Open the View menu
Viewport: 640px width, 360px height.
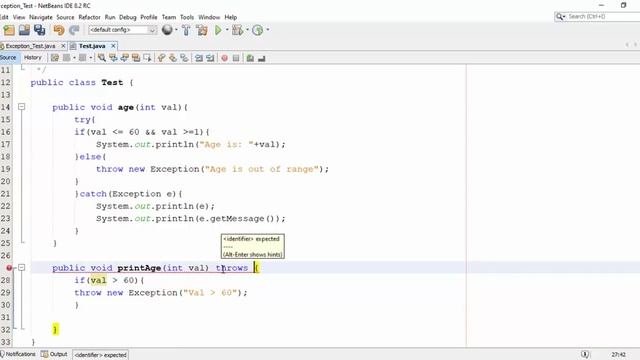click(x=19, y=17)
